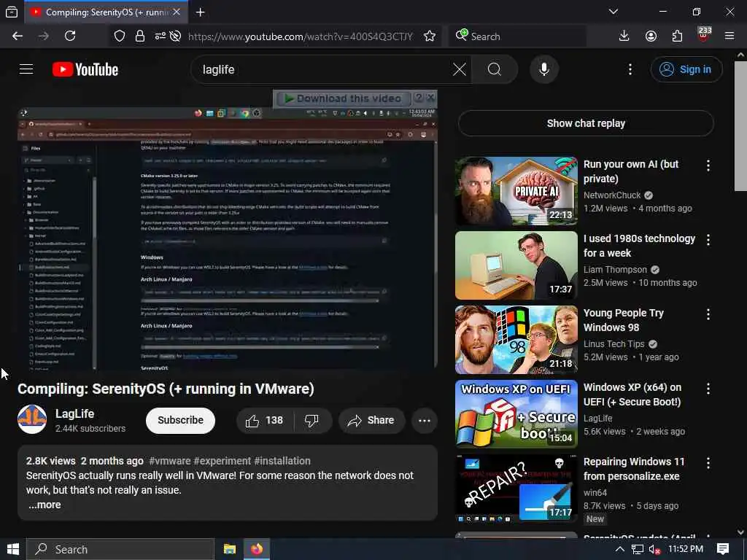Sign in to YouTube
This screenshot has height=560, width=747.
coord(686,69)
